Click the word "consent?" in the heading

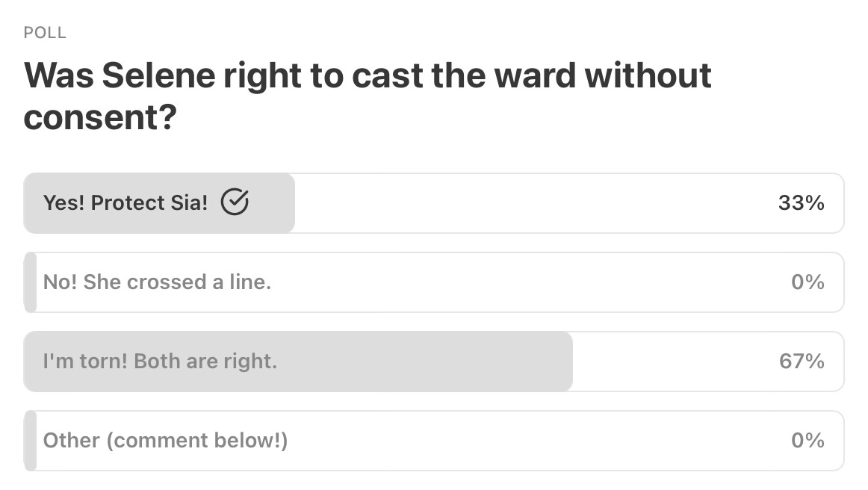pyautogui.click(x=100, y=117)
